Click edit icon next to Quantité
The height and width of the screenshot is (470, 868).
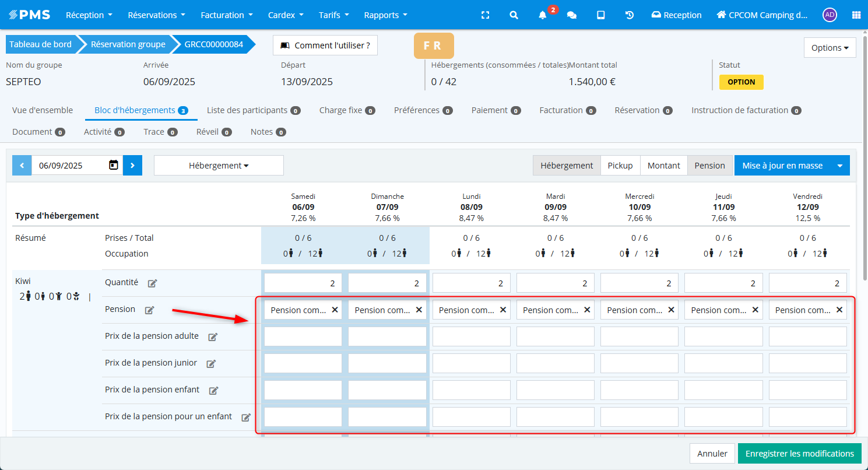[x=152, y=283]
